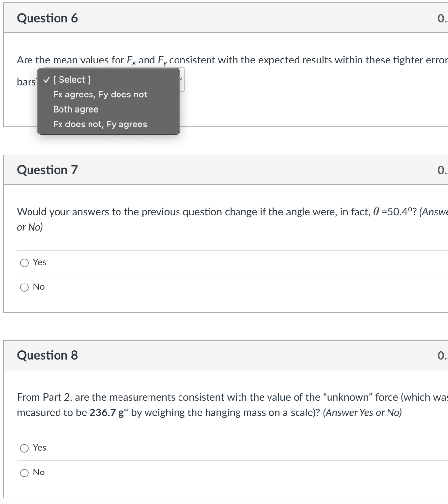Select "Yes" for Question 7
The width and height of the screenshot is (448, 504).
[x=24, y=263]
